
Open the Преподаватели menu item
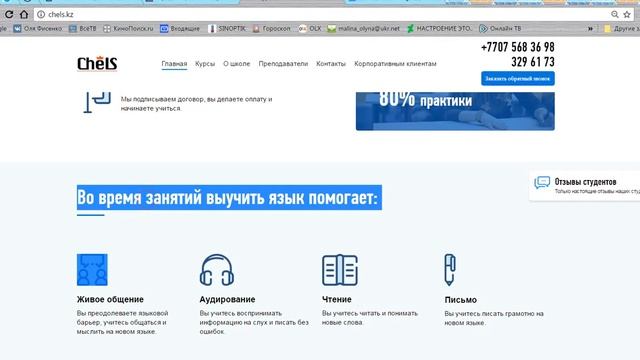pos(283,64)
